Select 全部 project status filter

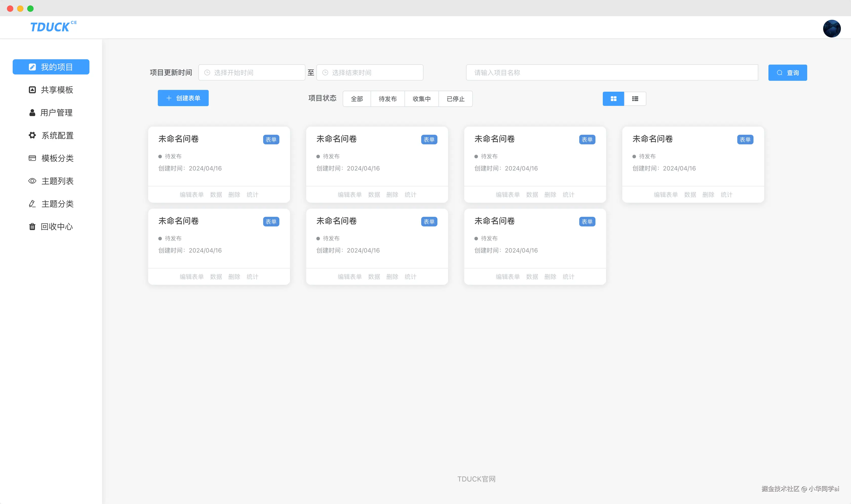coord(357,99)
